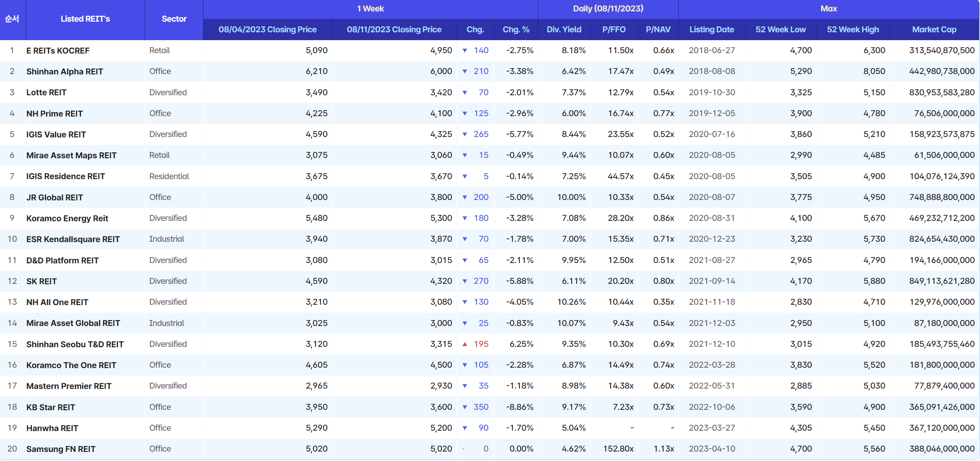Click the 순서 column header

pyautogui.click(x=12, y=19)
